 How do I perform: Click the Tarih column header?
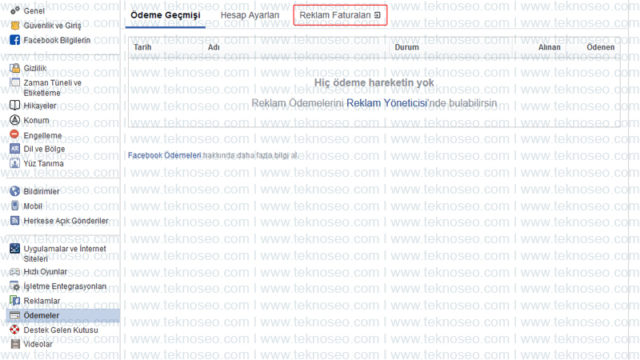[x=142, y=47]
